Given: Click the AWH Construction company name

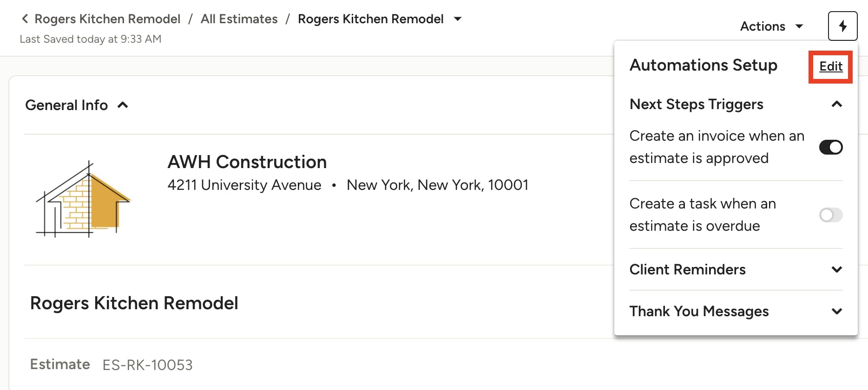Looking at the screenshot, I should (247, 162).
